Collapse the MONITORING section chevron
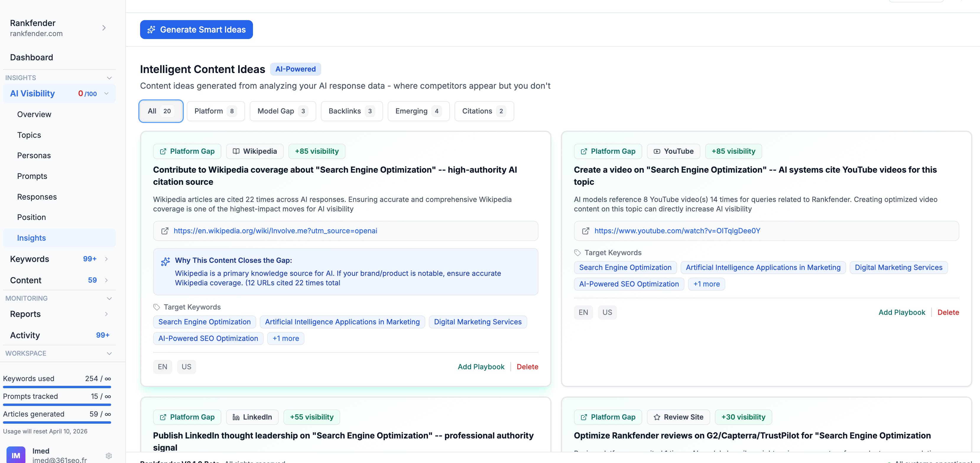 pyautogui.click(x=109, y=299)
